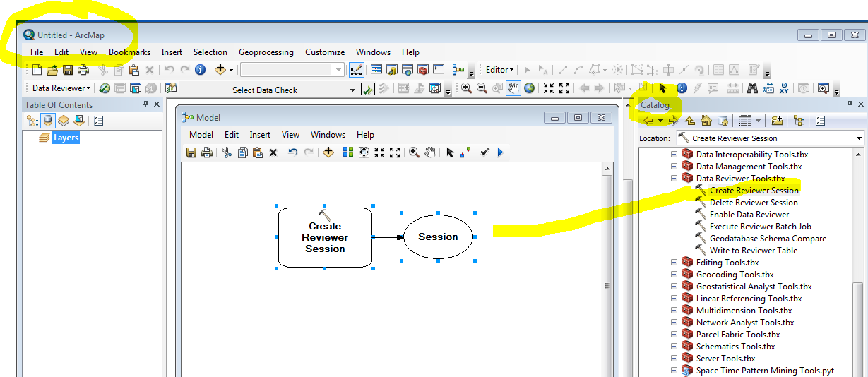The image size is (868, 377).
Task: Click the Add Data button in ArcMap toolbar
Action: pyautogui.click(x=220, y=70)
